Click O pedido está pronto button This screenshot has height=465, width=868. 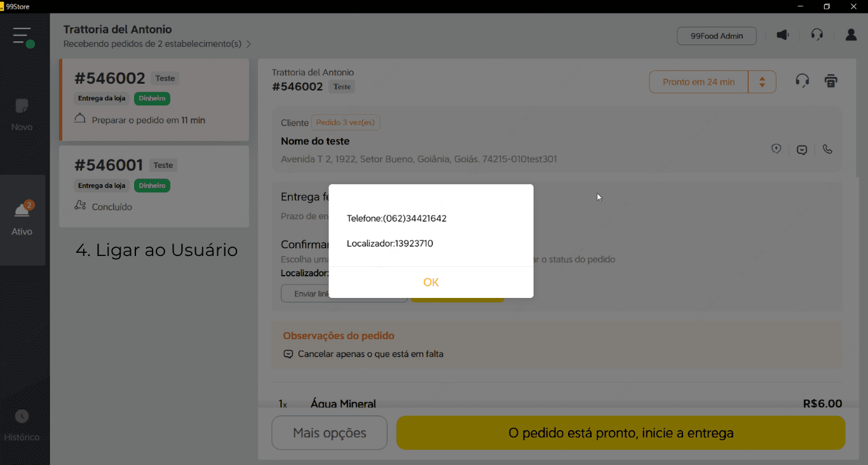click(620, 433)
